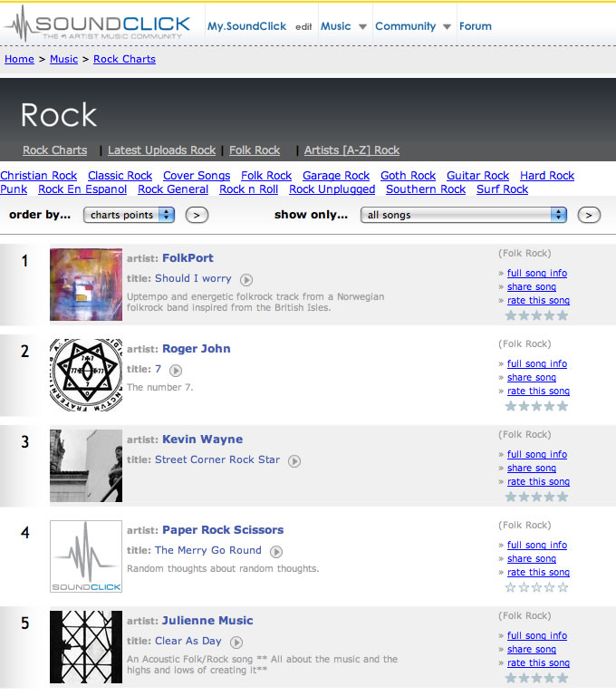Open Community menu in top navigation
Viewport: 616px width, 696px height.
point(405,26)
